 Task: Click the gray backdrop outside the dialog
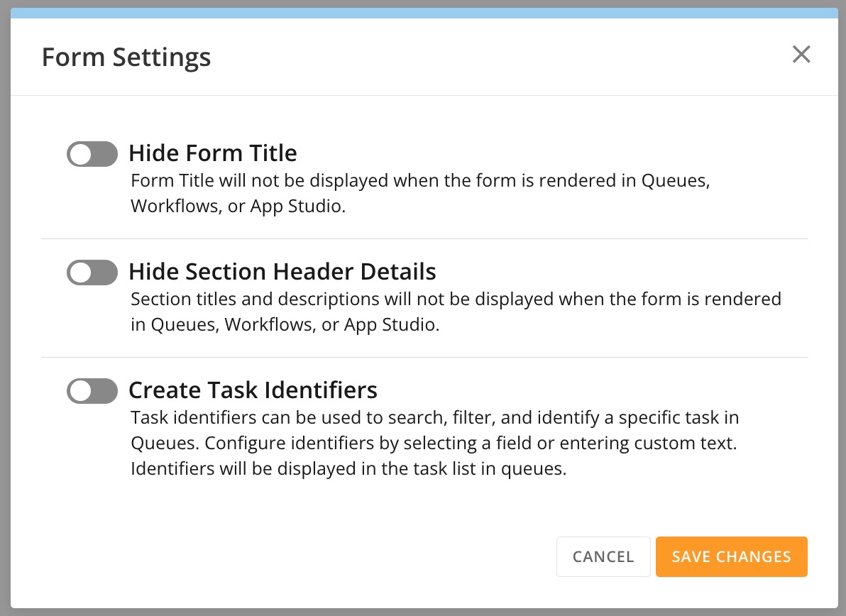coord(4,284)
